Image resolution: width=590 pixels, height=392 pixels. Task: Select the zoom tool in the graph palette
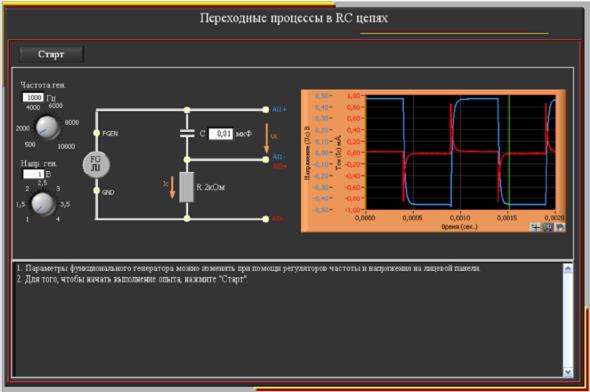pos(548,227)
